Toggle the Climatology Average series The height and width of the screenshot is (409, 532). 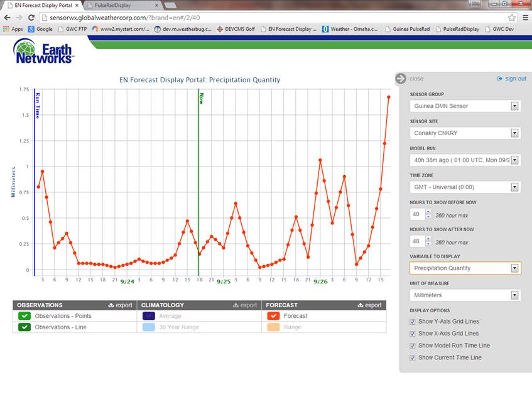tap(149, 316)
